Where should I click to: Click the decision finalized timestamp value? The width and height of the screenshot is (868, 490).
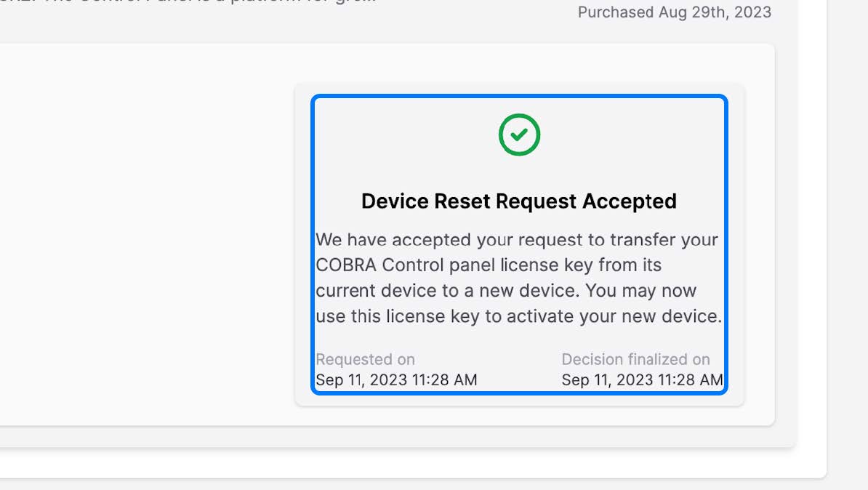point(642,379)
